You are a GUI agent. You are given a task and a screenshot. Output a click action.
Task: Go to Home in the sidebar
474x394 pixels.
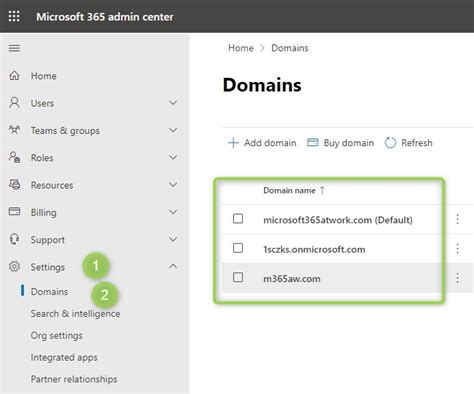pyautogui.click(x=43, y=76)
